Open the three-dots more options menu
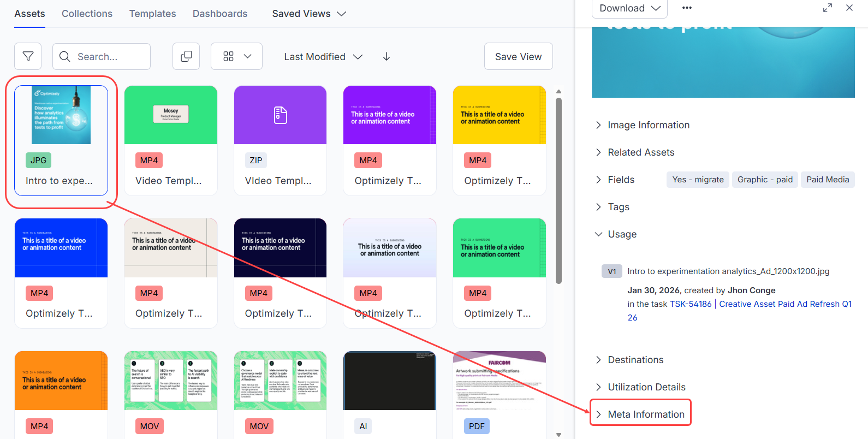The width and height of the screenshot is (868, 439). 687,8
